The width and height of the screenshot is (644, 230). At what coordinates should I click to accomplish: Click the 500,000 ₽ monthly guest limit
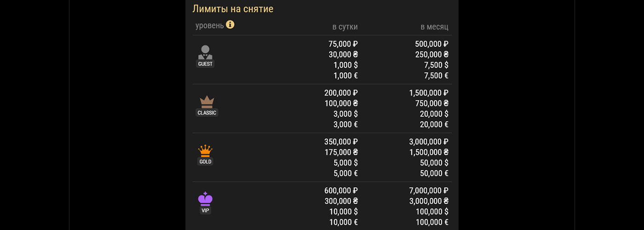(431, 44)
